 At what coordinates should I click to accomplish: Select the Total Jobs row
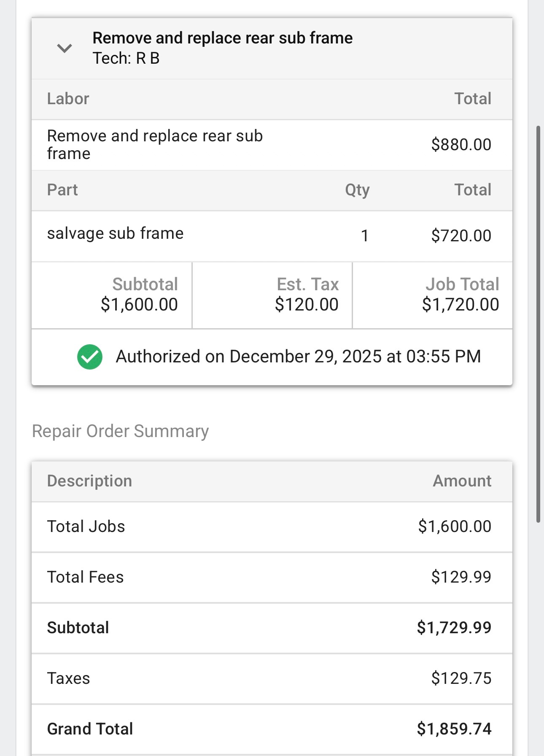pyautogui.click(x=272, y=526)
